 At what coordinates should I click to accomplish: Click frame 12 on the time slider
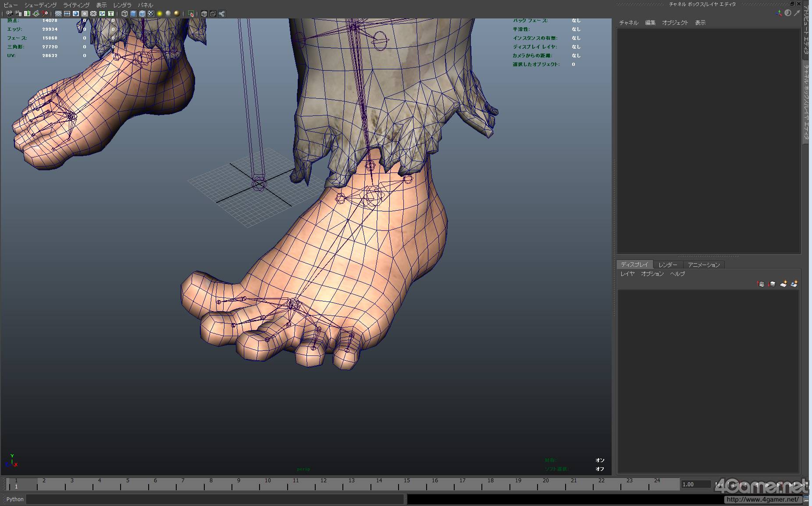pyautogui.click(x=324, y=484)
